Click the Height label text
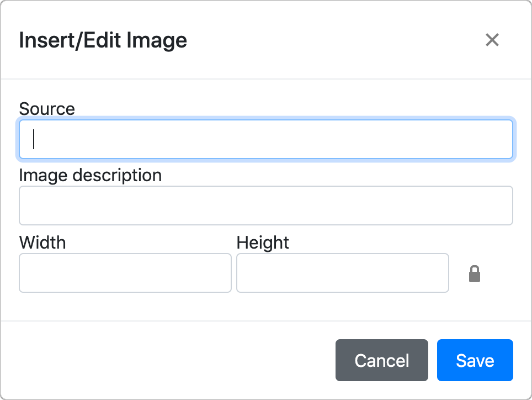The width and height of the screenshot is (532, 400). click(263, 243)
